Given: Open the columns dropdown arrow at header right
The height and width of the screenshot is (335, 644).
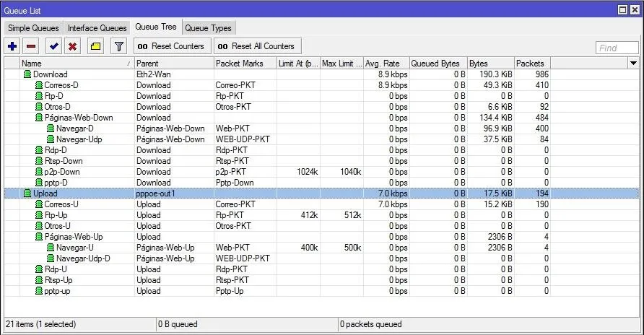Looking at the screenshot, I should [632, 64].
